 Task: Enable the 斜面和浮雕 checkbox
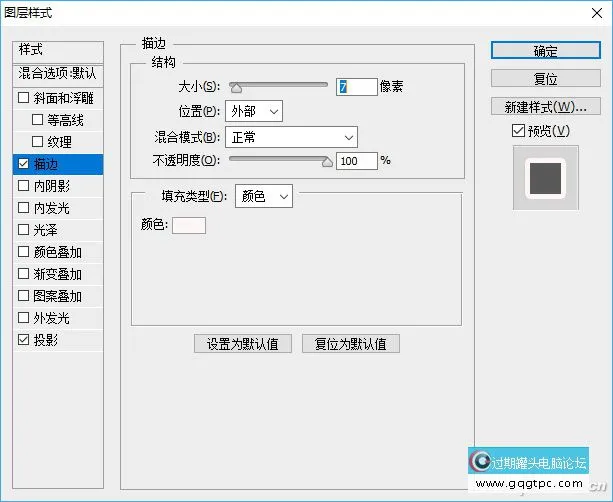coord(24,98)
